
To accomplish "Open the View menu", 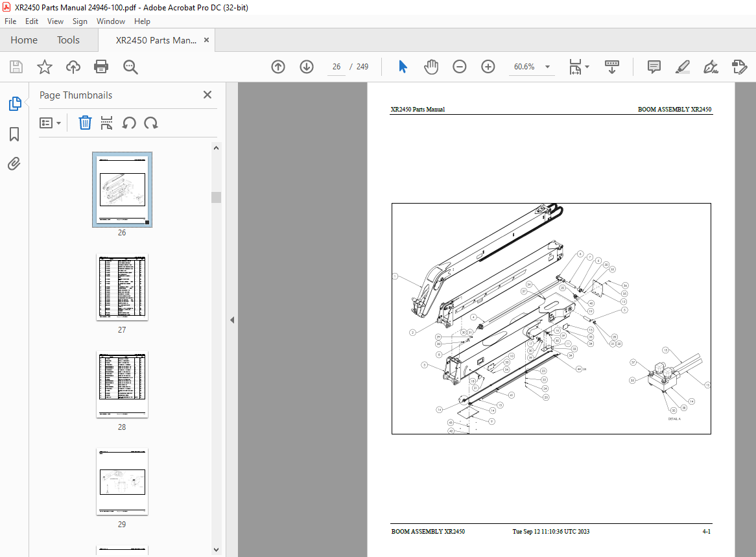I will 55,21.
